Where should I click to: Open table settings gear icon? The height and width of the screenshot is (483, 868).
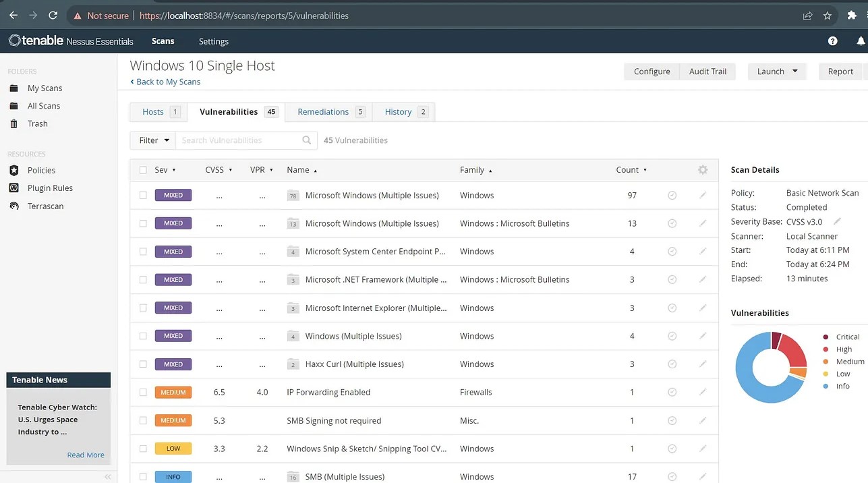(x=703, y=170)
